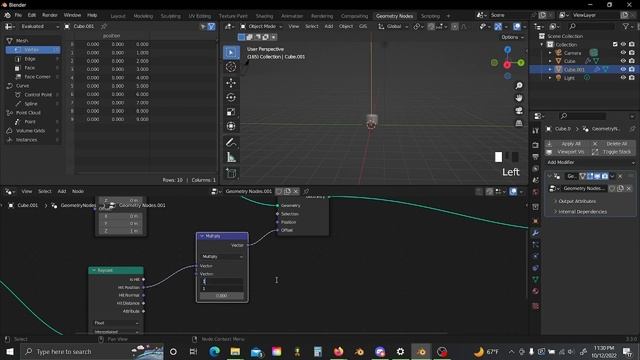Click the filter icon in the outliner header

click(626, 26)
